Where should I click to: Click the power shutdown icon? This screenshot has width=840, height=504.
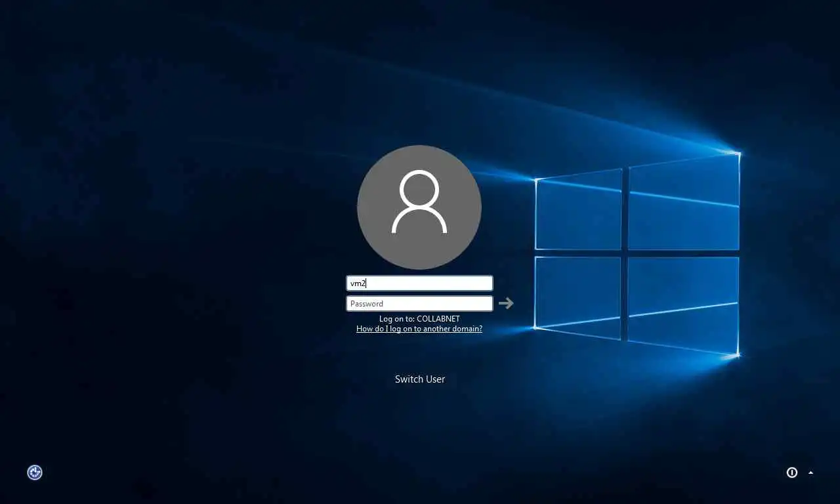792,472
